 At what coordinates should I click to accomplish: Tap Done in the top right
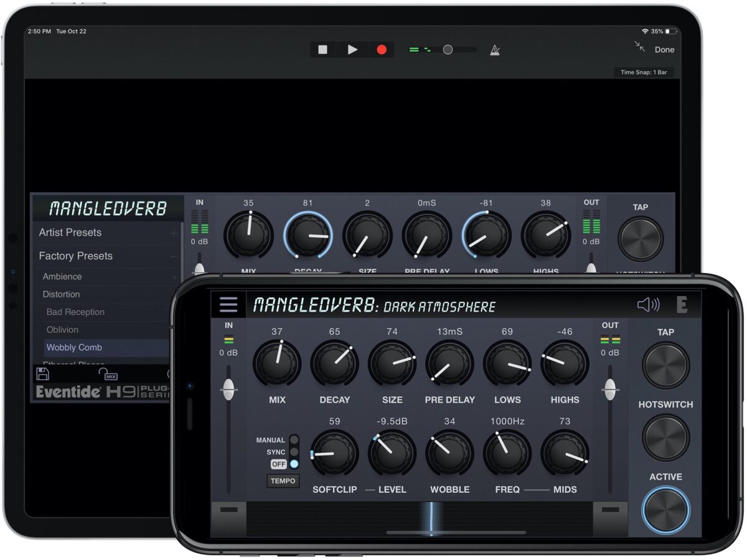click(664, 50)
